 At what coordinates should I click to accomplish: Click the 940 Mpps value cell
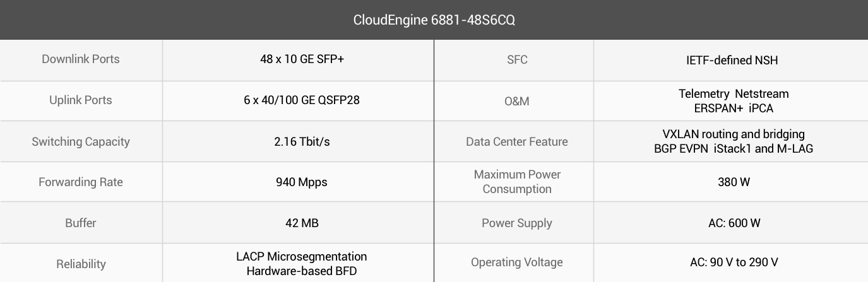[x=298, y=182]
